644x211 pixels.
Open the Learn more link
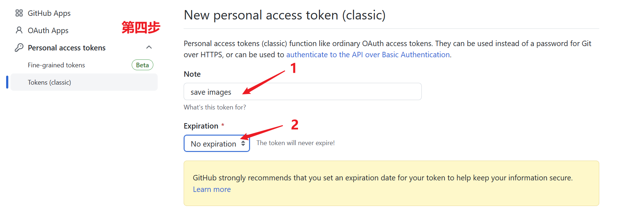(x=212, y=189)
